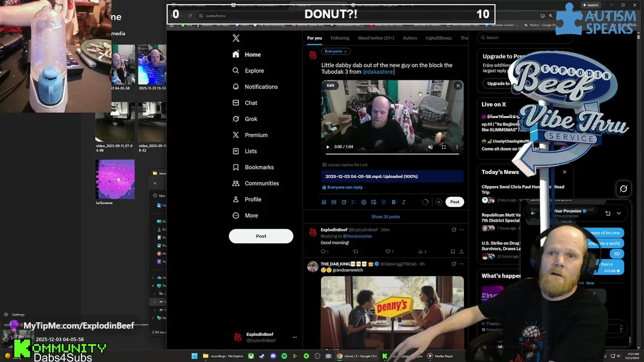Add a GIF in the composer toolbar

(x=334, y=202)
